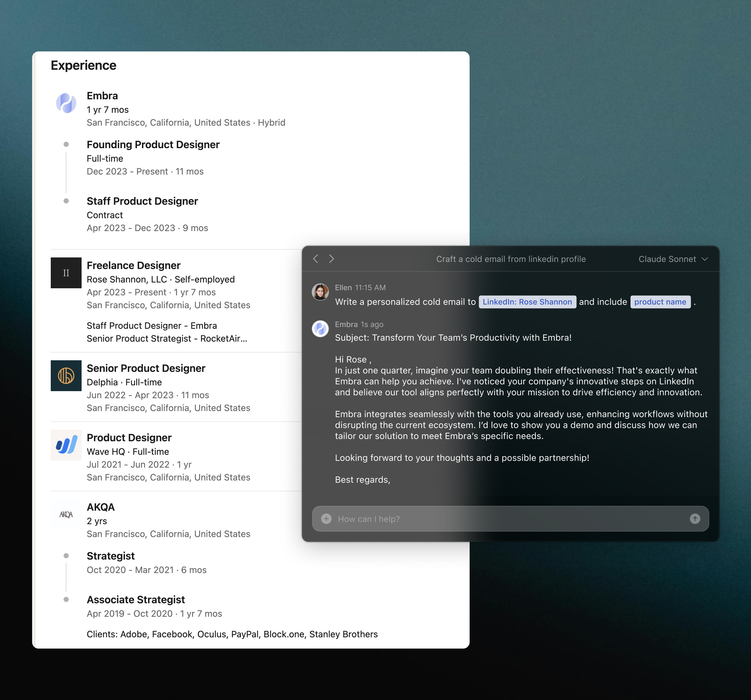Open the Embra company logo in Experience

coord(66,103)
